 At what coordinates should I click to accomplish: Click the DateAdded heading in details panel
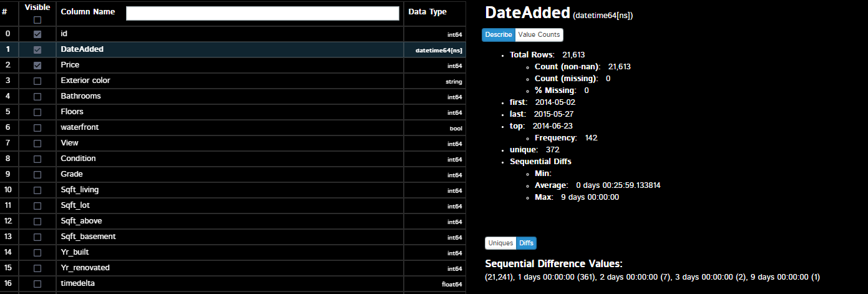(527, 13)
